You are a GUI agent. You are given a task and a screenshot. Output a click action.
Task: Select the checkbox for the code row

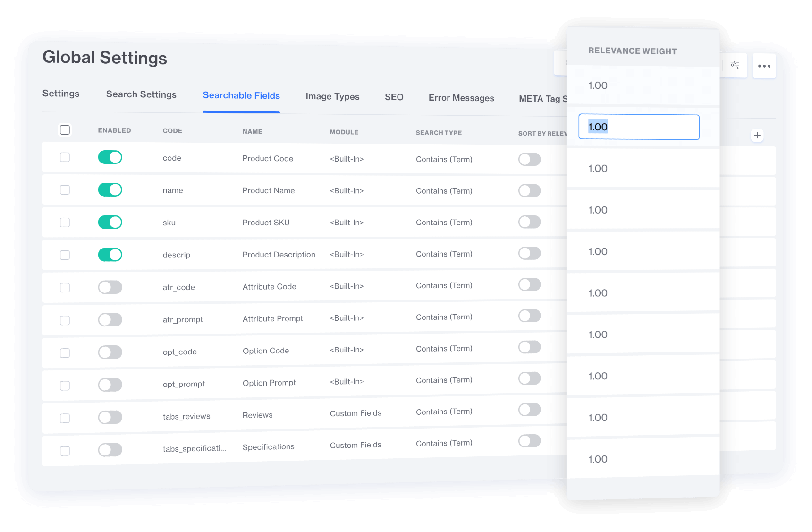pos(65,157)
